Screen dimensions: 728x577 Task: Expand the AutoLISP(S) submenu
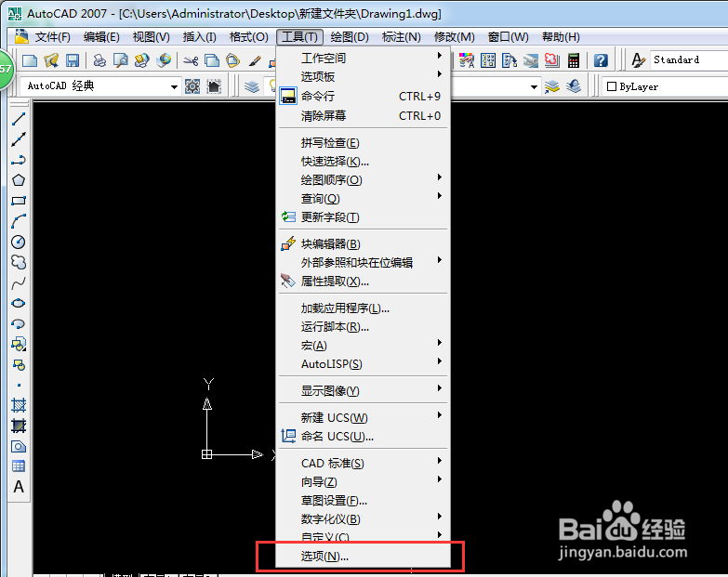point(363,364)
